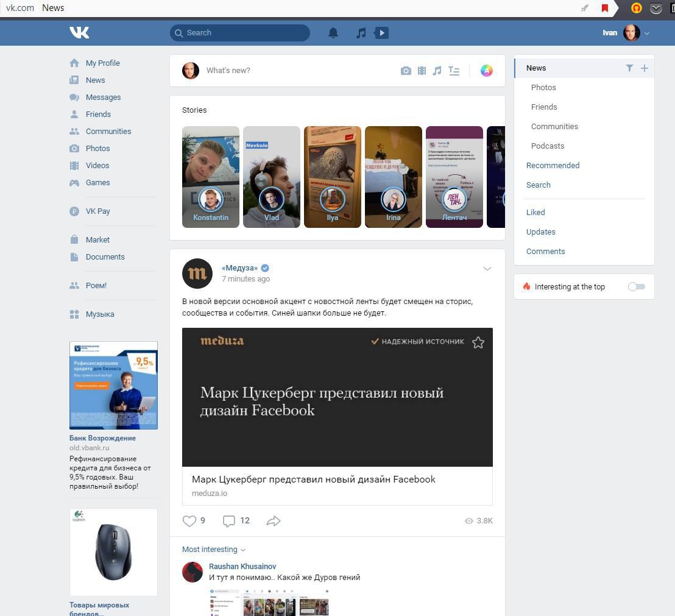Viewport: 675px width, 616px height.
Task: Click the Logitech mouse ad image
Action: click(x=114, y=552)
